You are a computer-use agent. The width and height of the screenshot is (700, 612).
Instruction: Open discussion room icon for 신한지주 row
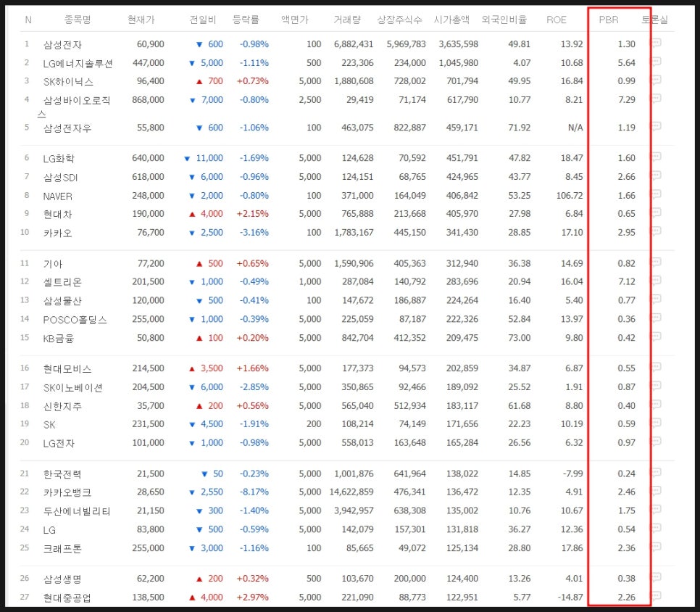[x=656, y=405]
